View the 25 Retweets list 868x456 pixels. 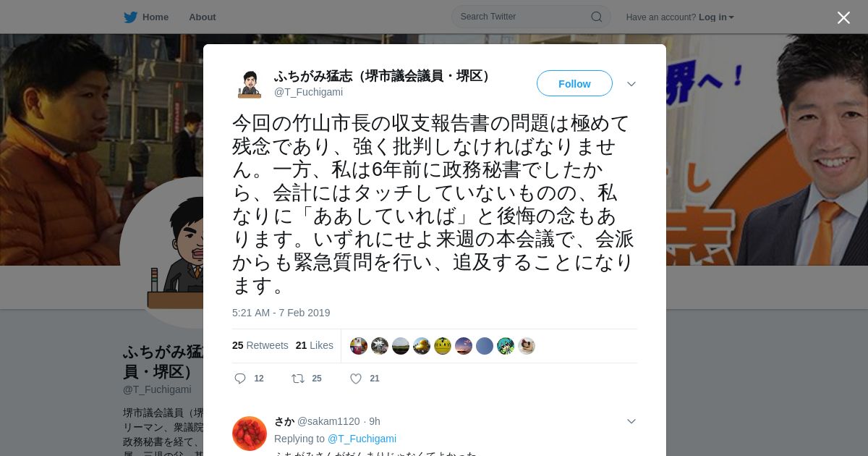[x=260, y=345]
